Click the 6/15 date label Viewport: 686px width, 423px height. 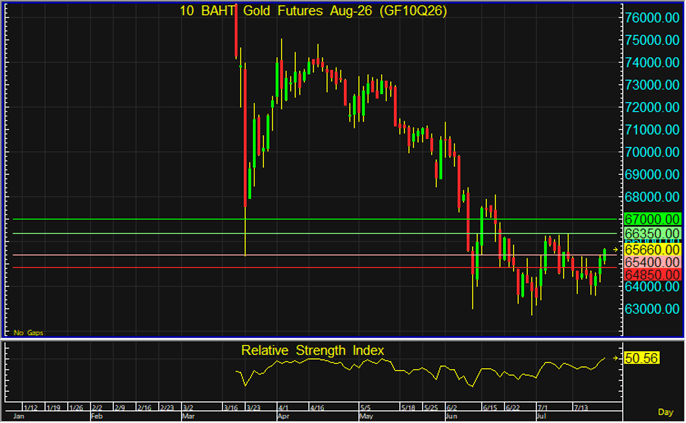click(490, 408)
